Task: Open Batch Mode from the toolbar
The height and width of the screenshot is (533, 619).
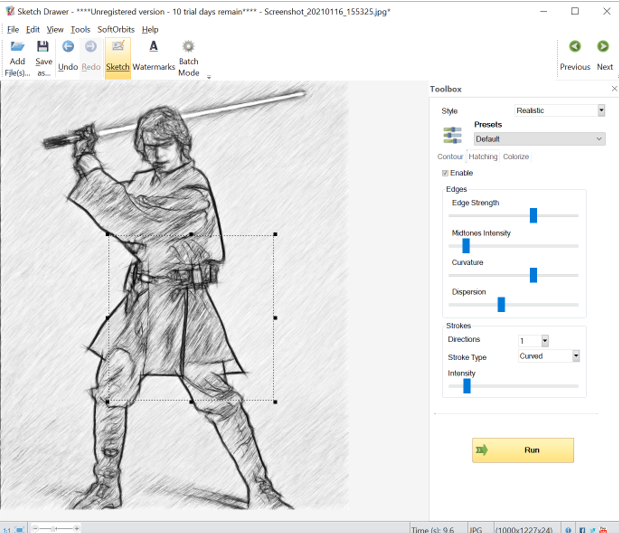Action: coord(189,58)
